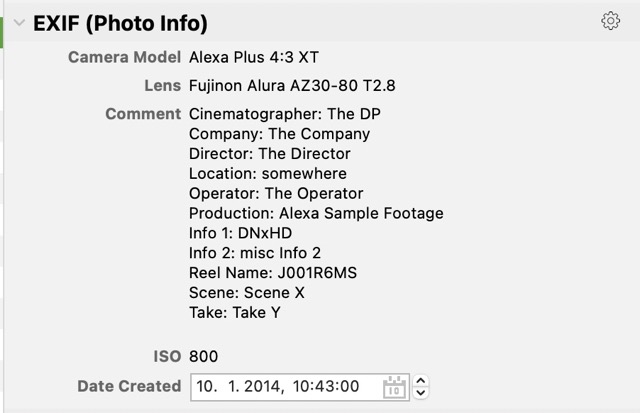Click the Camera Model value Alexa Plus

[x=257, y=58]
